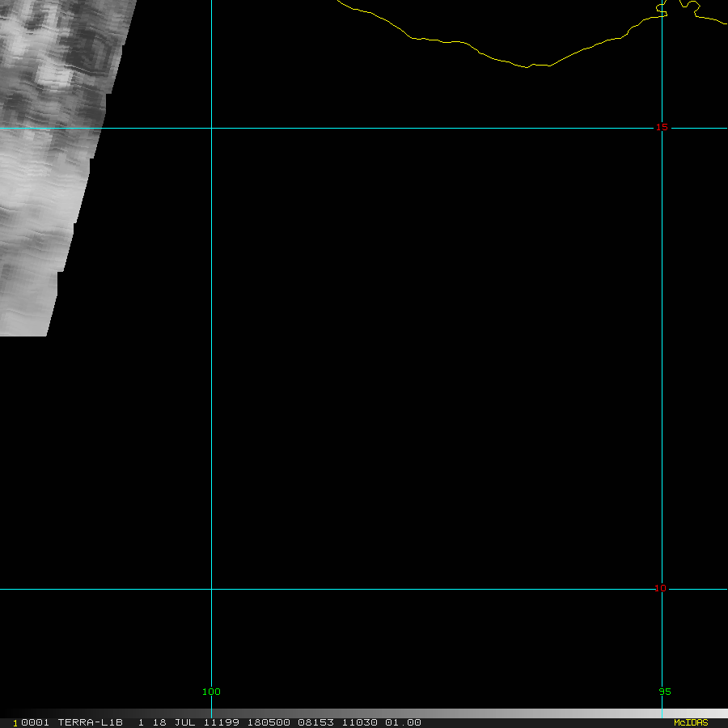Click the middle of the grayscale bar
728x728 pixels.
364,713
